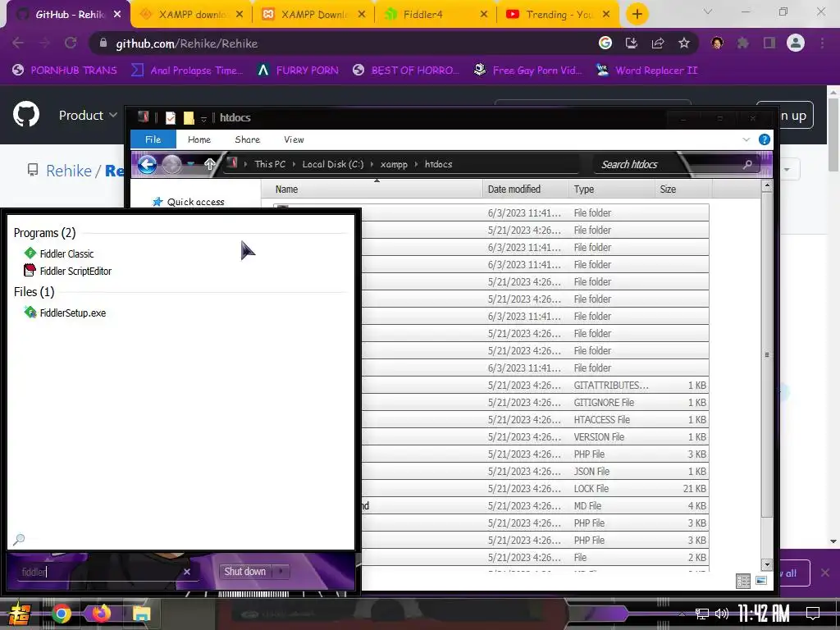840x630 pixels.
Task: Click the Start menu button on the taskbar
Action: pos(20,614)
